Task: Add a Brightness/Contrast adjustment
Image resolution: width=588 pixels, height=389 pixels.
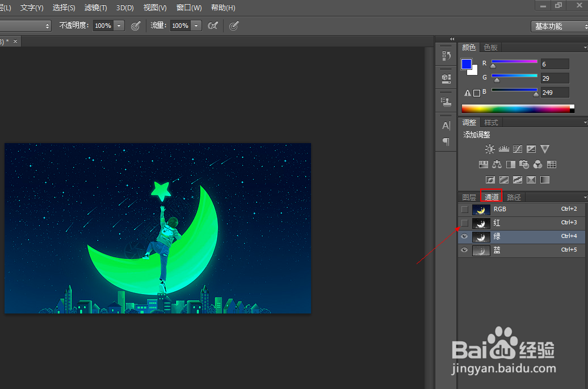Action: (490, 149)
